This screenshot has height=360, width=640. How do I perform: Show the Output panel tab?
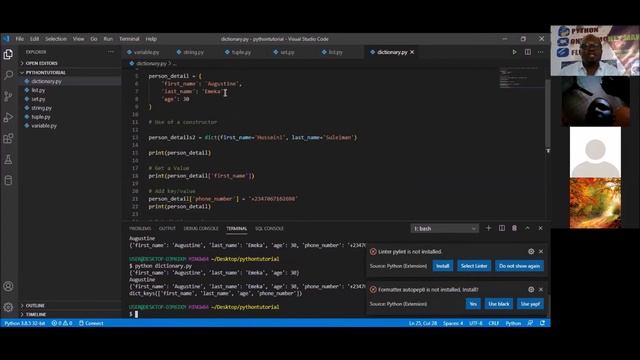pos(167,229)
